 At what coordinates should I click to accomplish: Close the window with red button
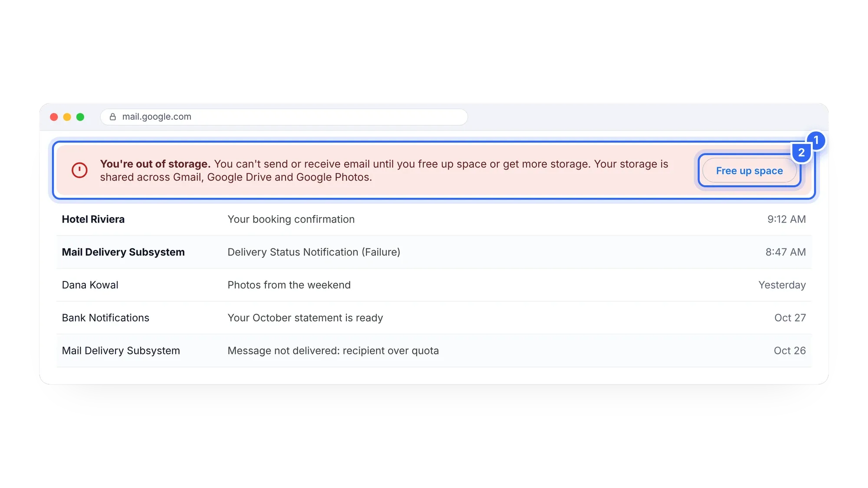(54, 117)
